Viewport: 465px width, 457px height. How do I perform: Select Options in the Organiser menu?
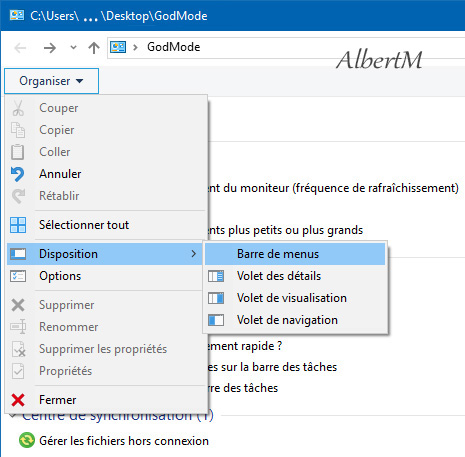pyautogui.click(x=105, y=276)
